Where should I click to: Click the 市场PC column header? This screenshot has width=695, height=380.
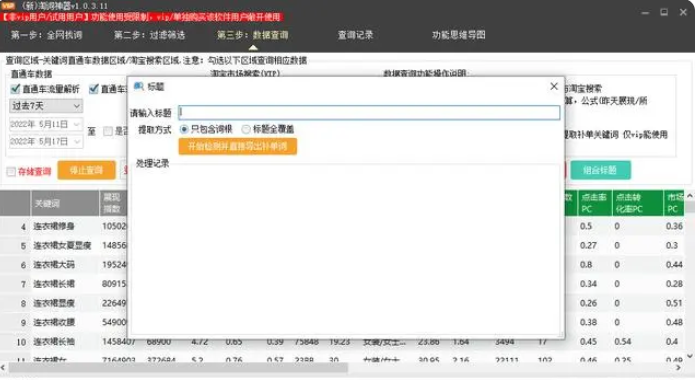coord(674,203)
